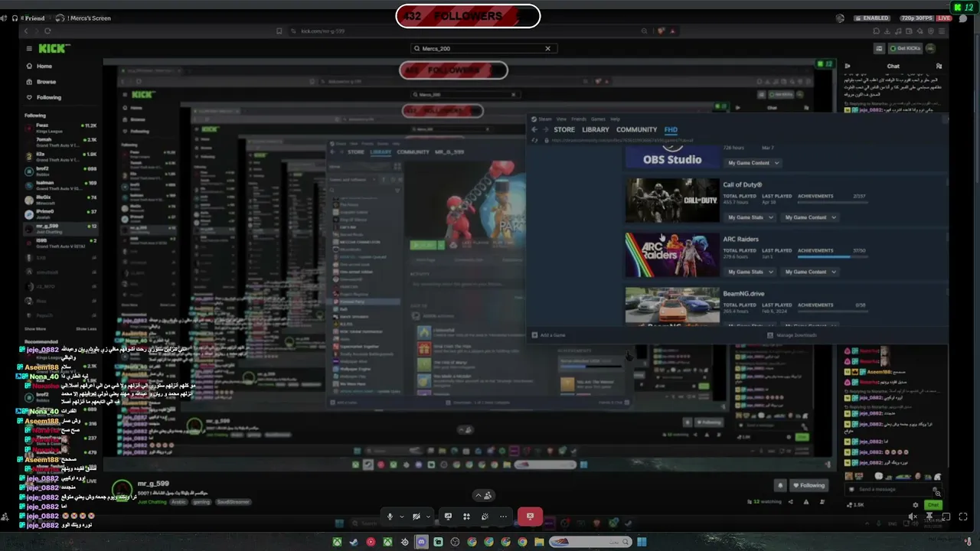Click the Get KICKs button
The height and width of the screenshot is (551, 980).
pyautogui.click(x=905, y=48)
